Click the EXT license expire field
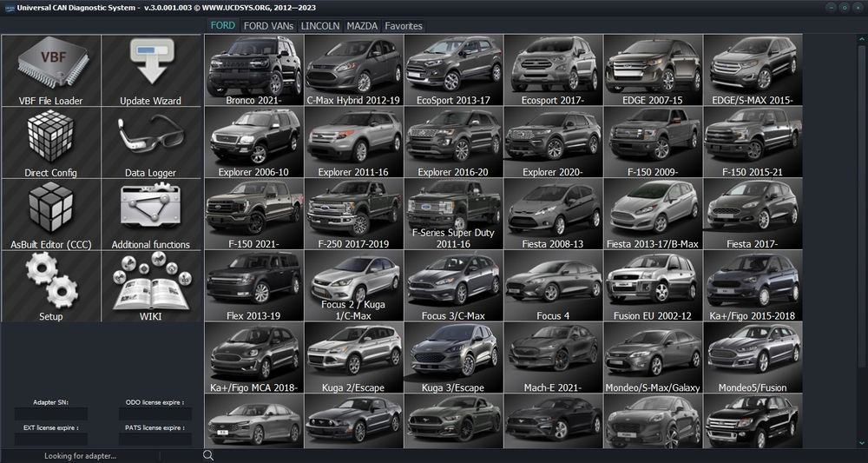 51,440
